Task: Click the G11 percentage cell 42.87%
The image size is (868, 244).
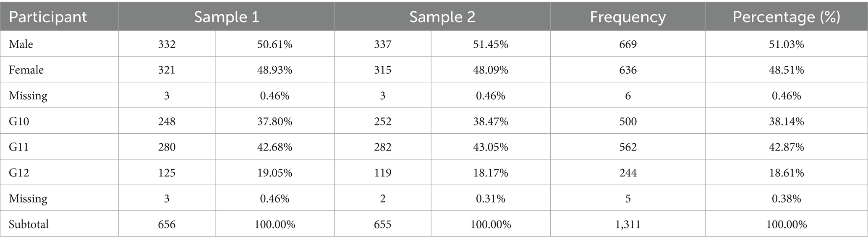Action: click(x=786, y=147)
